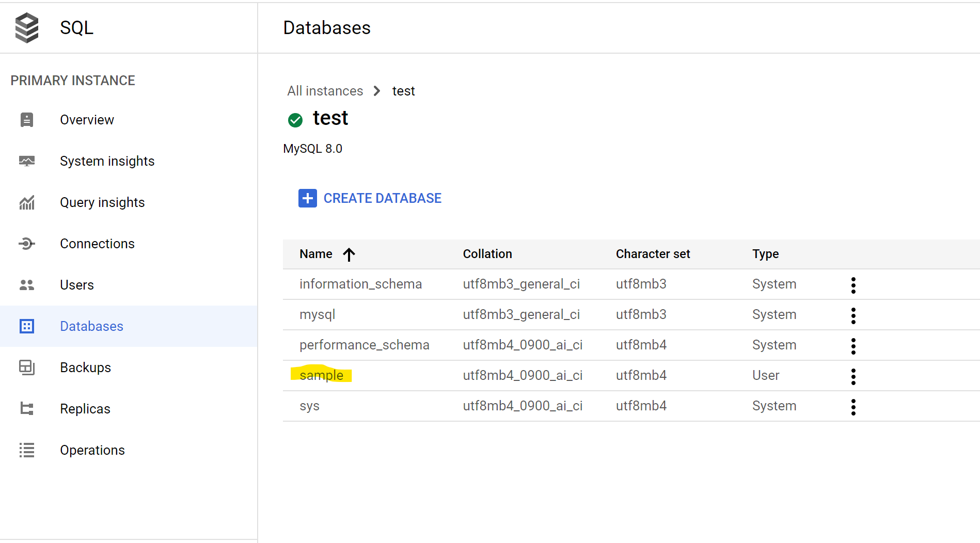980x543 pixels.
Task: Click the Backups icon in sidebar
Action: point(27,368)
